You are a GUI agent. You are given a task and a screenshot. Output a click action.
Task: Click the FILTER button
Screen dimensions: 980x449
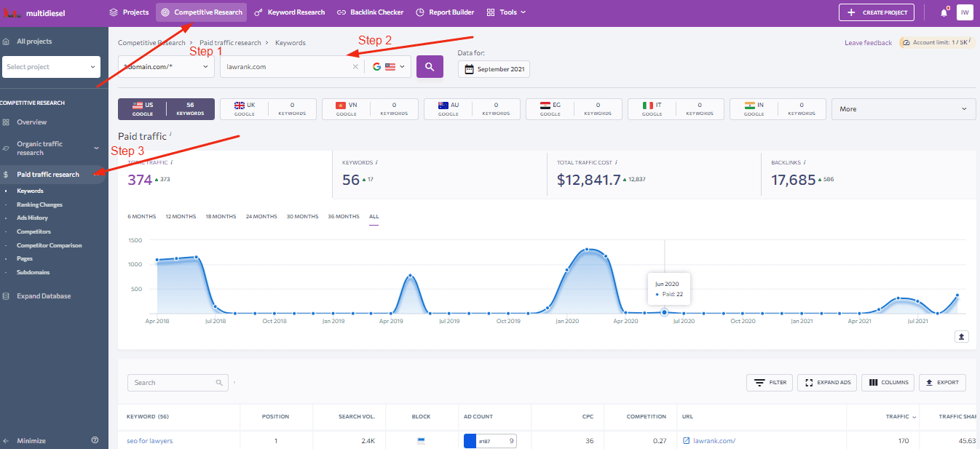770,382
